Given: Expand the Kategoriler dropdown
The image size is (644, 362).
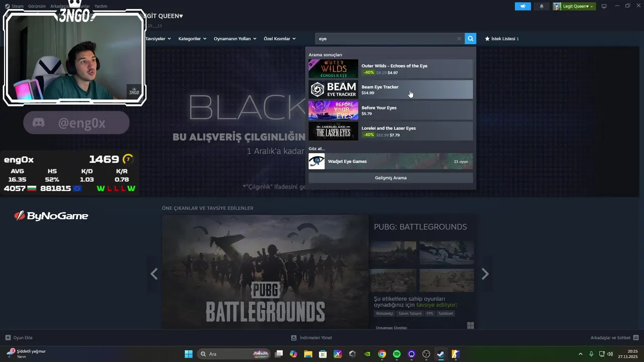Looking at the screenshot, I should pyautogui.click(x=192, y=39).
